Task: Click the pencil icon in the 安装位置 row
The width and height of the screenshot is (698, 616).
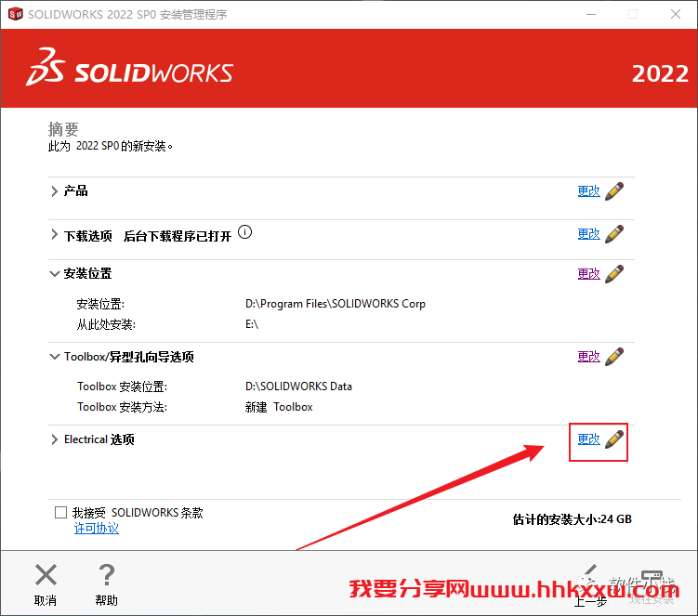Action: click(614, 274)
